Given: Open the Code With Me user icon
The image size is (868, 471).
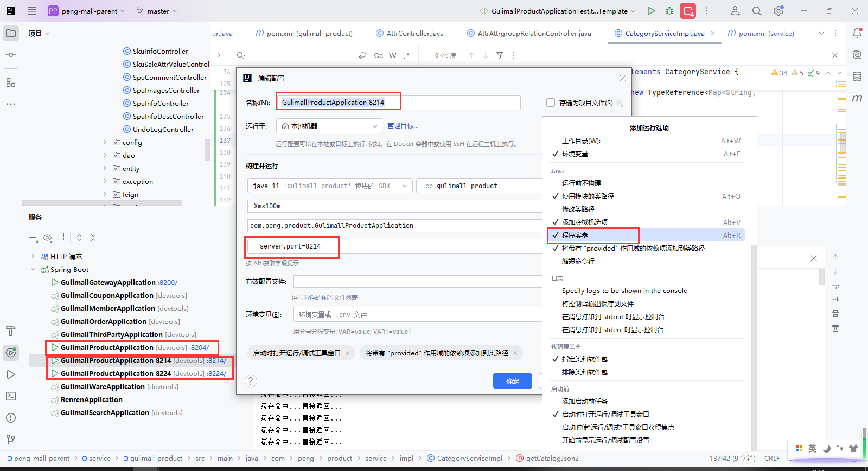Looking at the screenshot, I should [x=735, y=11].
